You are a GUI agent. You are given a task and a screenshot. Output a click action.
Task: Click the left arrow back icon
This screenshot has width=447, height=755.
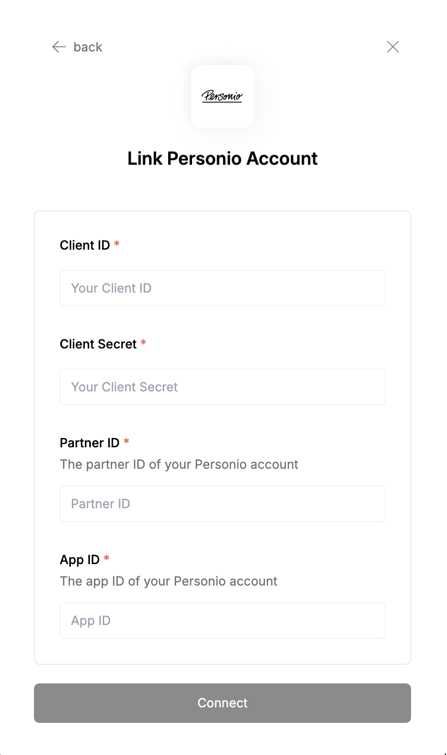pyautogui.click(x=59, y=47)
